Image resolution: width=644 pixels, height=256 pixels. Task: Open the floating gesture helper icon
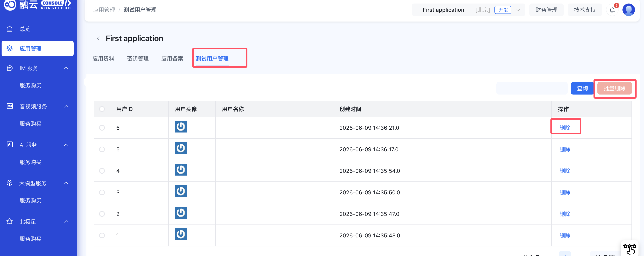[x=629, y=249]
